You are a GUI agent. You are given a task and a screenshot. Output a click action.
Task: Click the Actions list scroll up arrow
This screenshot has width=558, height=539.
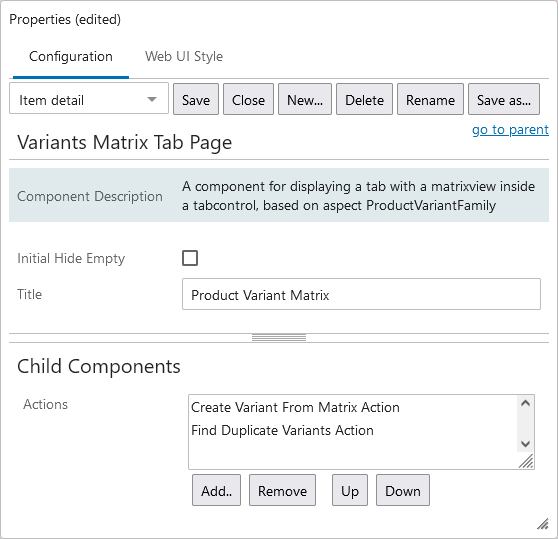pyautogui.click(x=526, y=403)
